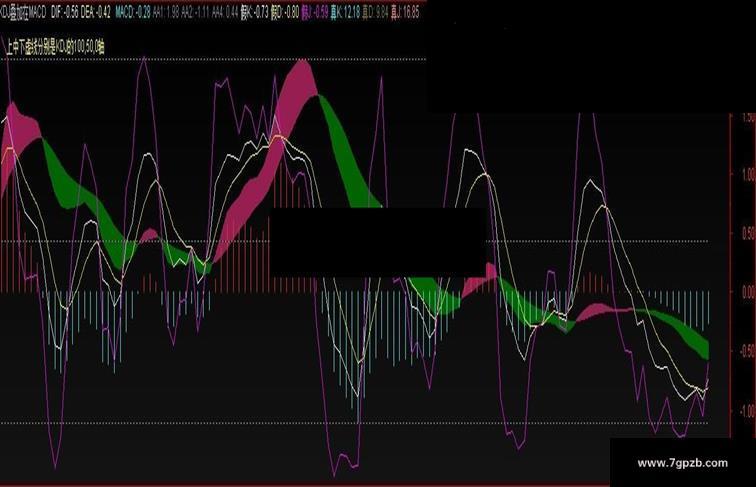Image resolution: width=756 pixels, height=487 pixels.
Task: Click the 0.50 axis label
Action: coord(749,234)
